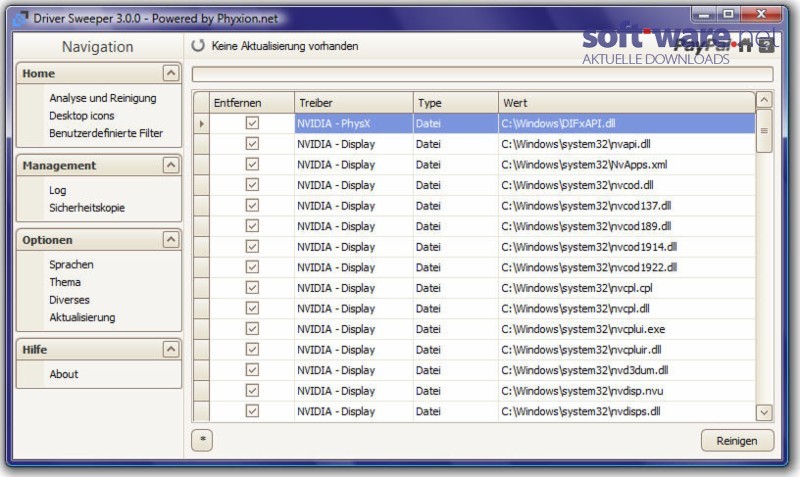
Task: Sort by the Wert column header
Action: pos(627,103)
